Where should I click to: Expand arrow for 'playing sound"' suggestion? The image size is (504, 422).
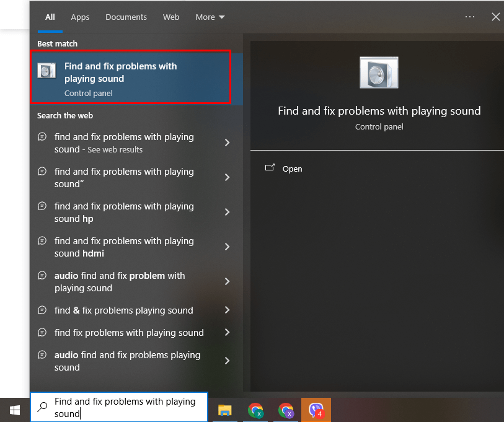[228, 177]
